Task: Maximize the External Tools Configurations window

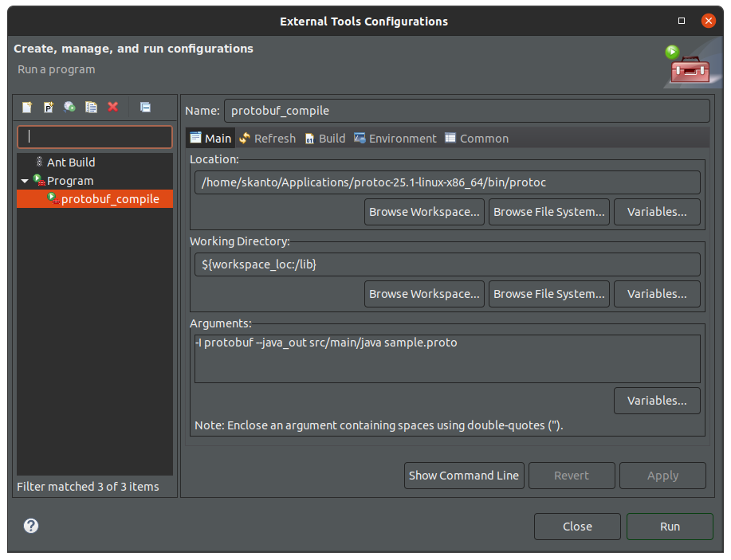Action: 682,21
